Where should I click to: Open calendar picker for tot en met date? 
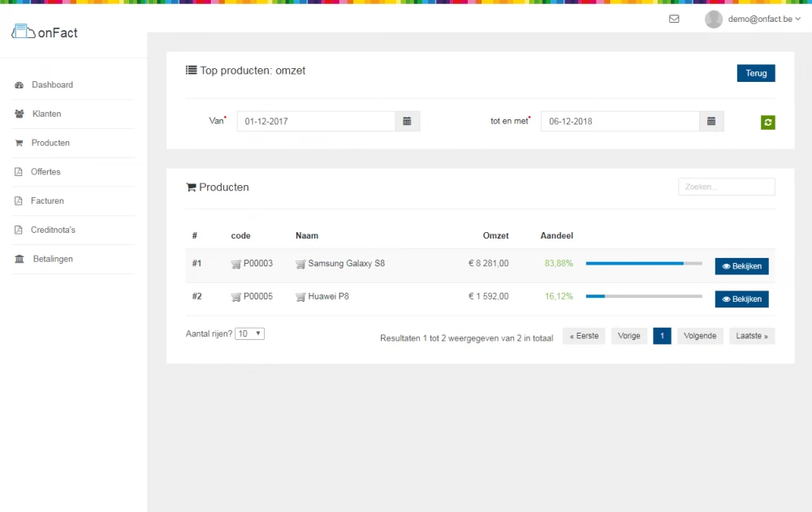[x=710, y=122]
